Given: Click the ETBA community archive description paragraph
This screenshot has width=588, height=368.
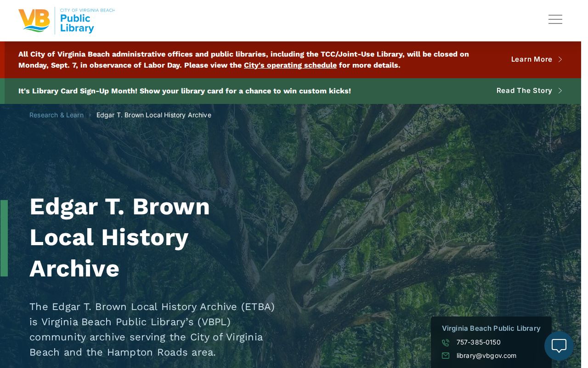Looking at the screenshot, I should click(x=152, y=329).
